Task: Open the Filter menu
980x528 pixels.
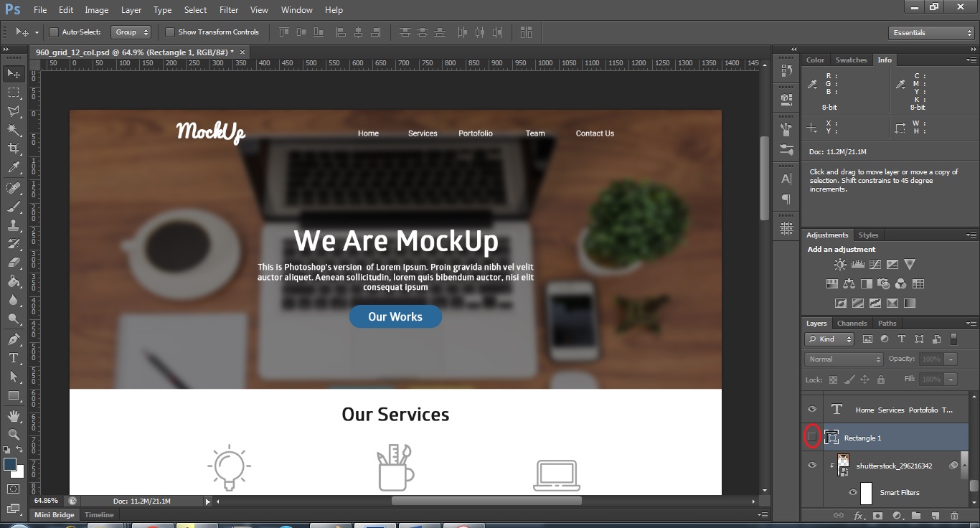Action: click(x=229, y=10)
